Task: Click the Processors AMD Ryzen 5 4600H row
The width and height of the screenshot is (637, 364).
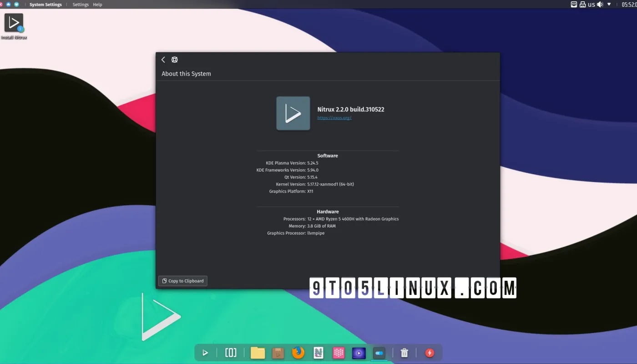Action: click(x=341, y=219)
